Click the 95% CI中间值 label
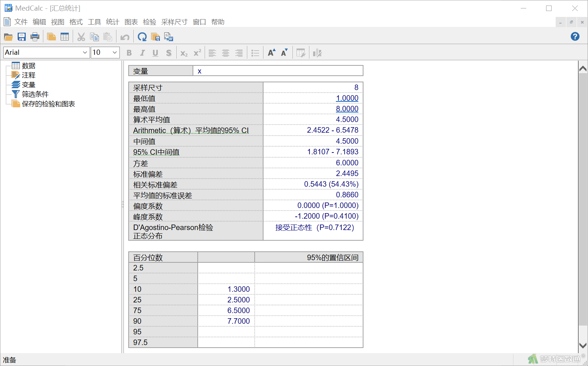This screenshot has height=366, width=588. (156, 152)
